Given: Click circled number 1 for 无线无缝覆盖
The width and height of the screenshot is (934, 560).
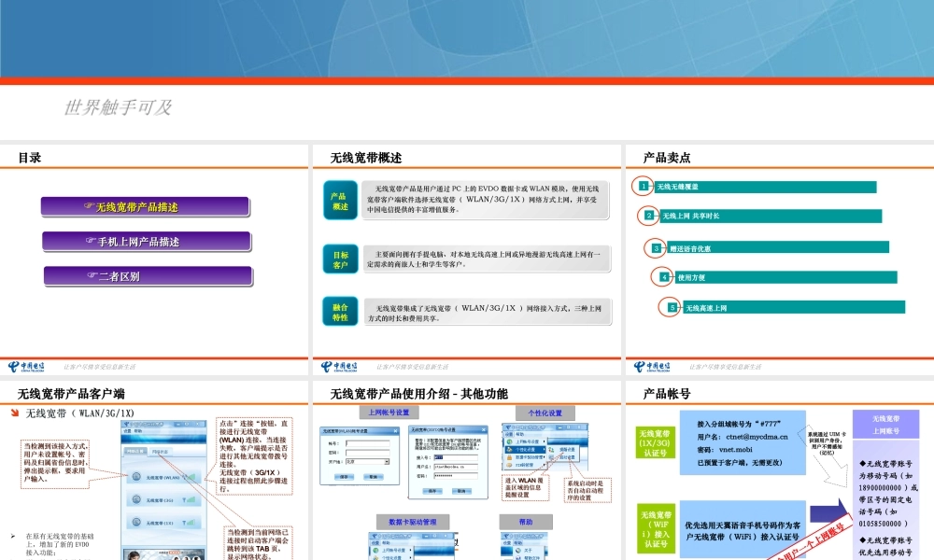Looking at the screenshot, I should pyautogui.click(x=644, y=186).
